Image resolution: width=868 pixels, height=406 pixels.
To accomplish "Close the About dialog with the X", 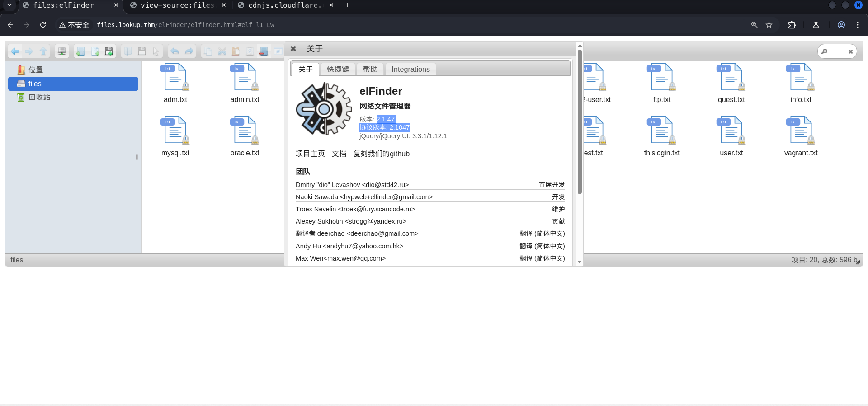I will 293,49.
